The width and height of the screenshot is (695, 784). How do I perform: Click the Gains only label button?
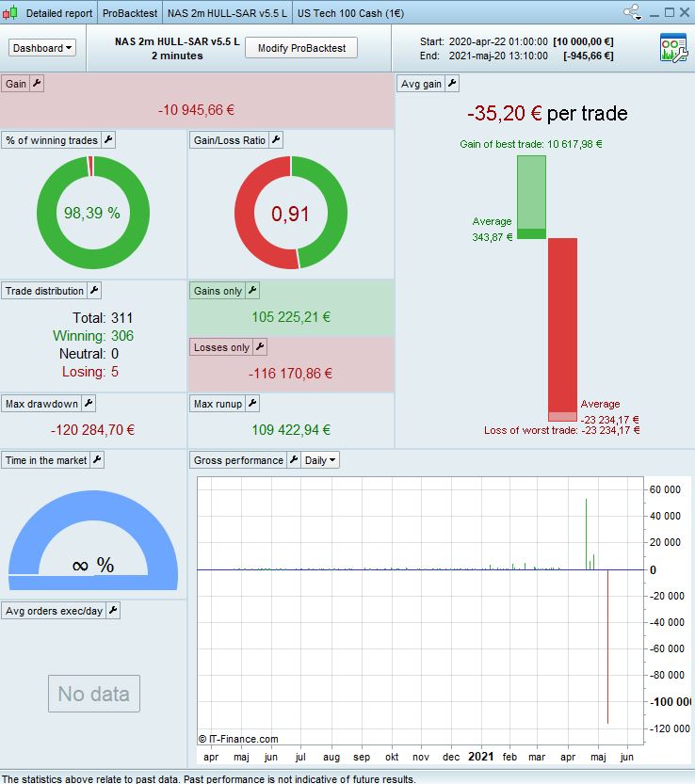click(218, 291)
